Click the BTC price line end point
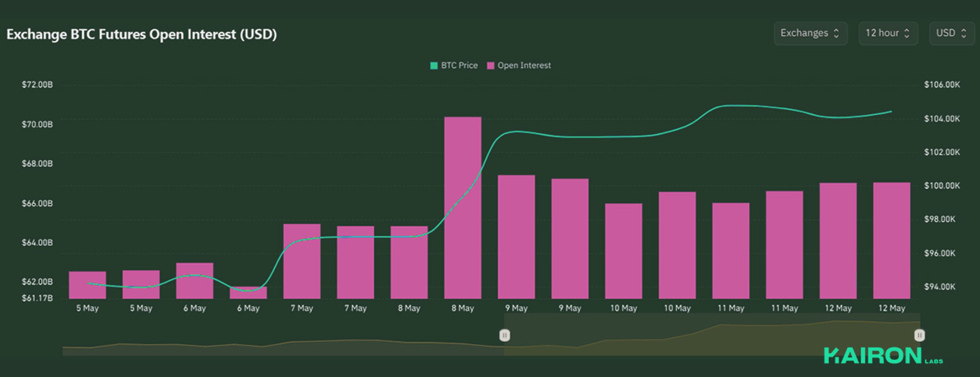Screen dimensions: 980x377 click(x=891, y=111)
